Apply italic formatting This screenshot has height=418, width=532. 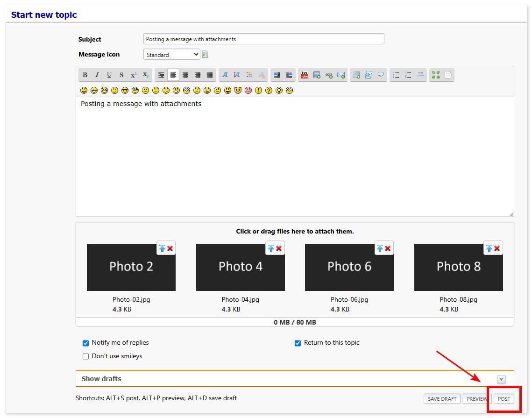point(97,75)
